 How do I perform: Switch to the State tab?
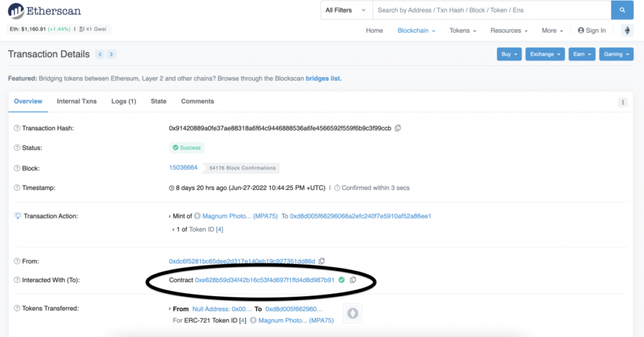point(158,101)
